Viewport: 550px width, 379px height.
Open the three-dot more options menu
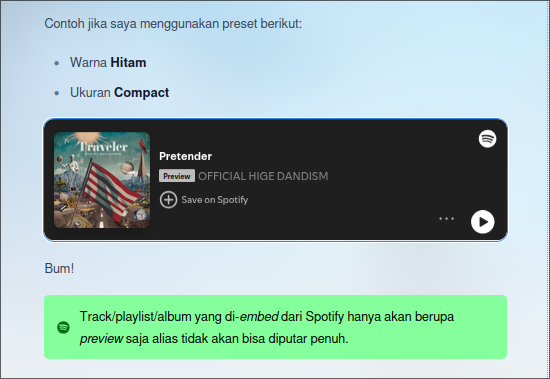coord(447,219)
